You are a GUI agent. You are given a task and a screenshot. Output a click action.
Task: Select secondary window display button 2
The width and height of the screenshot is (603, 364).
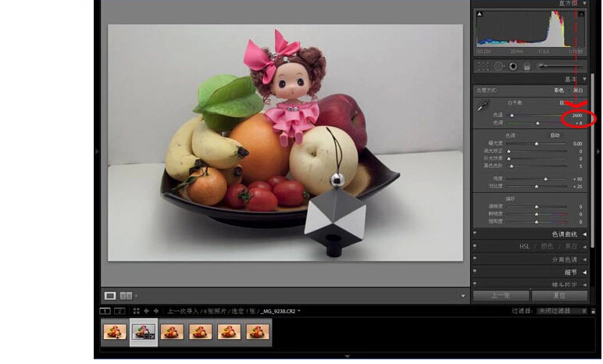tap(120, 311)
